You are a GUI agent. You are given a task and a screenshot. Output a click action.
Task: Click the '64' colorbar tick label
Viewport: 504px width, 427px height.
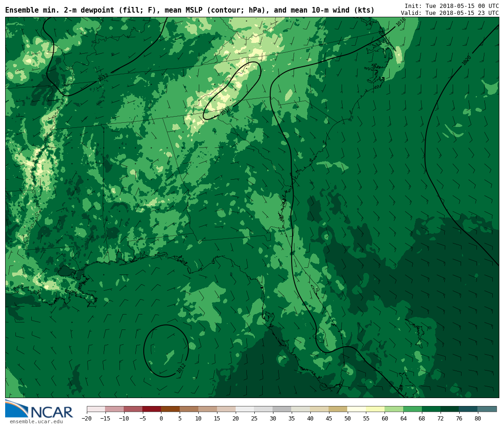click(403, 418)
